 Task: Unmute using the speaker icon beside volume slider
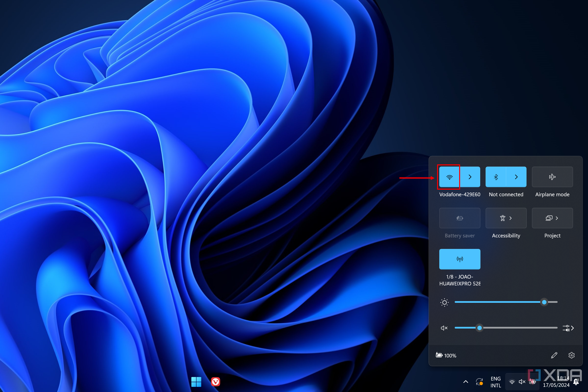pos(444,328)
